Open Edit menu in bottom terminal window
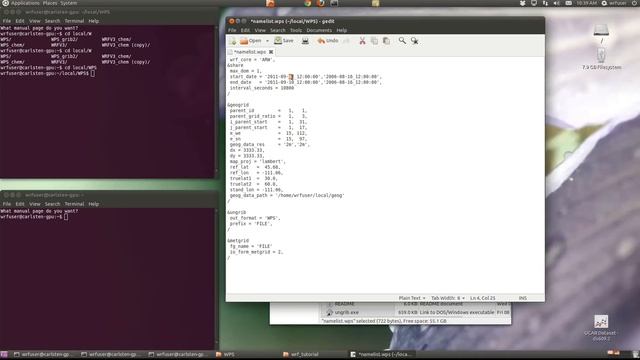 click(20, 204)
